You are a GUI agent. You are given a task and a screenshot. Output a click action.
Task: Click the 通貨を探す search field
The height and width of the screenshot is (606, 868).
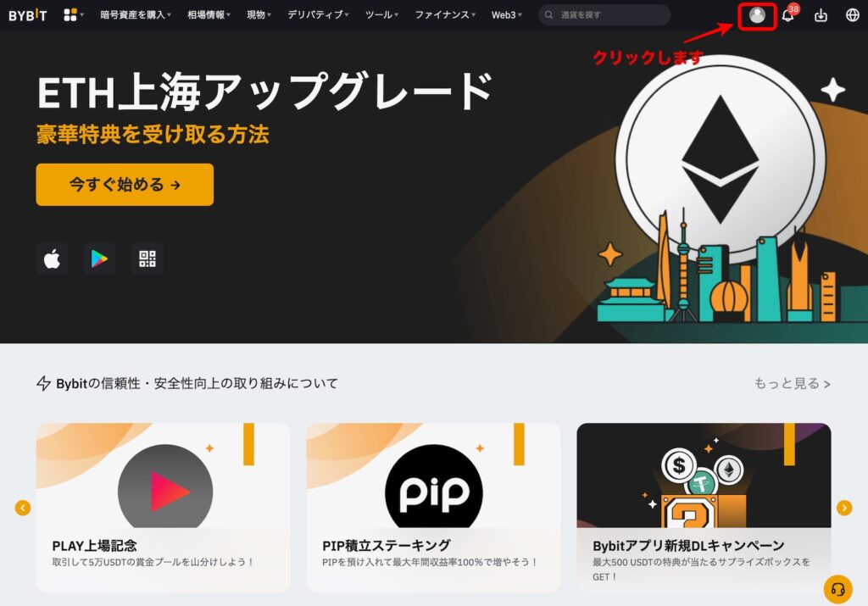604,15
